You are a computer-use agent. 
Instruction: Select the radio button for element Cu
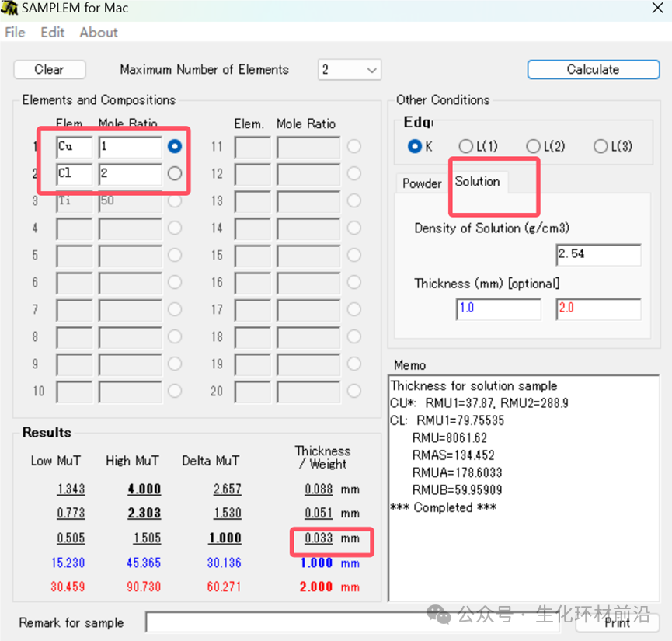175,146
